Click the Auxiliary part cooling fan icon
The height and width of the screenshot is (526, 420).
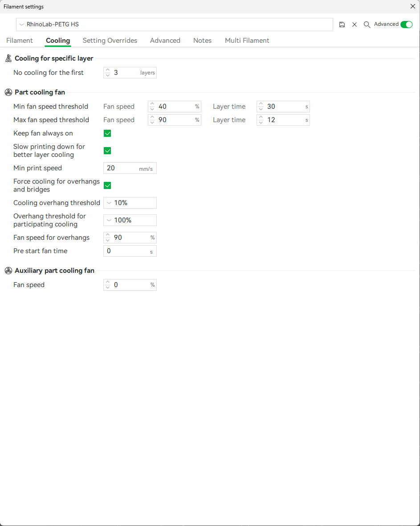click(8, 271)
